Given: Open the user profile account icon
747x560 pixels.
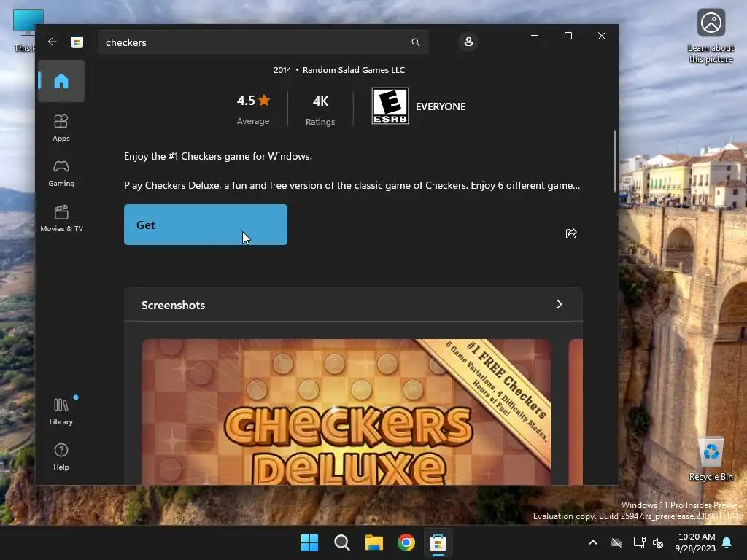Looking at the screenshot, I should click(468, 42).
